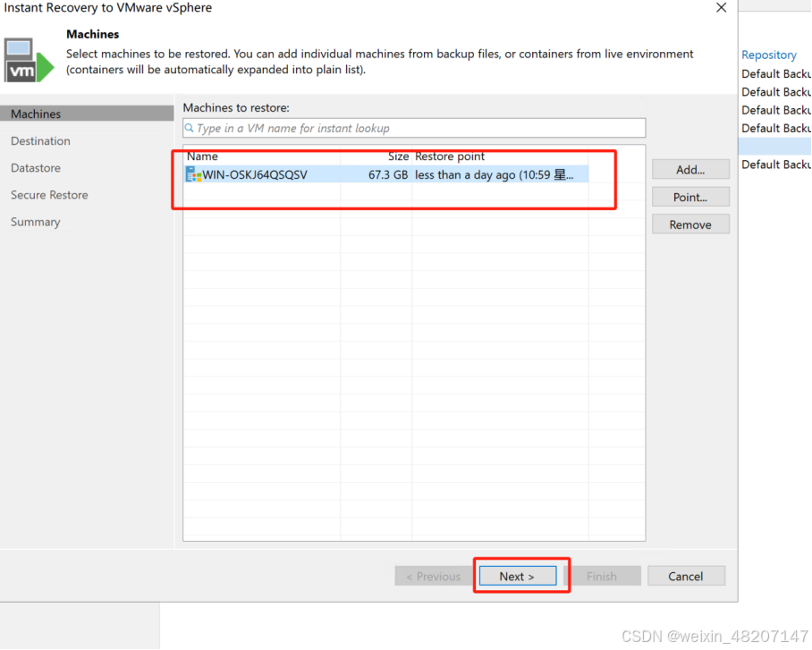
Task: Click the disabled Finish button
Action: tap(602, 576)
